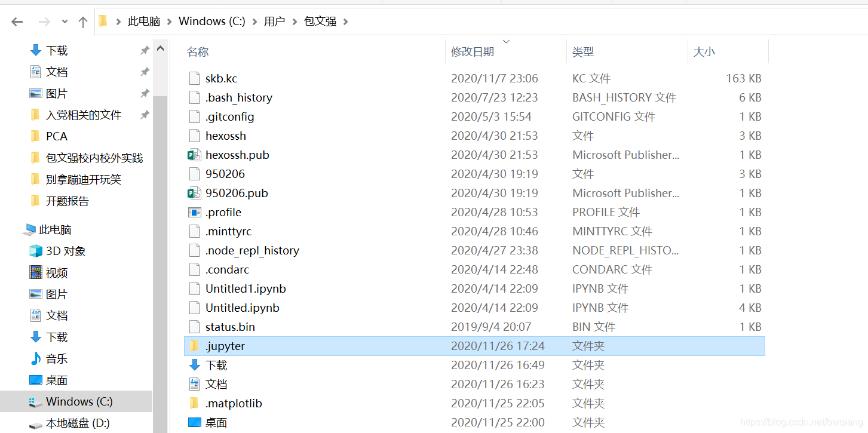Select Windows (C:) drive in sidebar
This screenshot has width=868, height=433.
(x=76, y=401)
